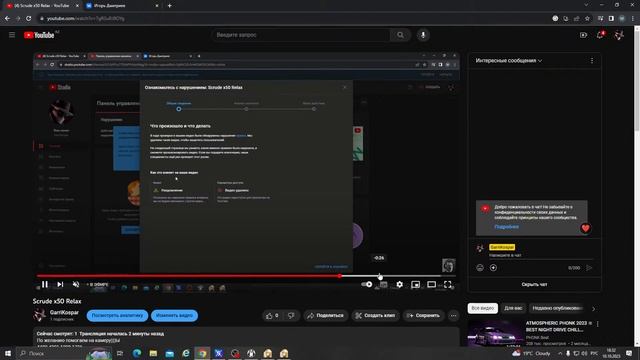
Task: Seek on the red video progress bar
Action: pyautogui.click(x=246, y=276)
